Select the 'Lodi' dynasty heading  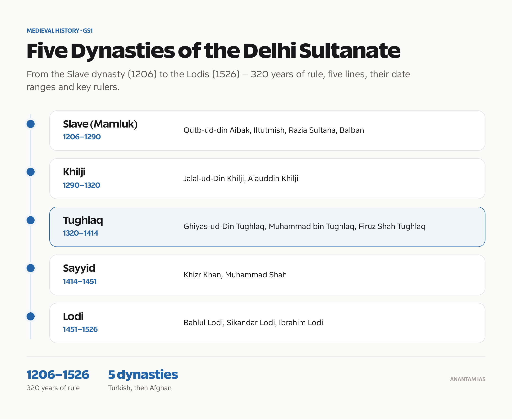click(x=73, y=316)
